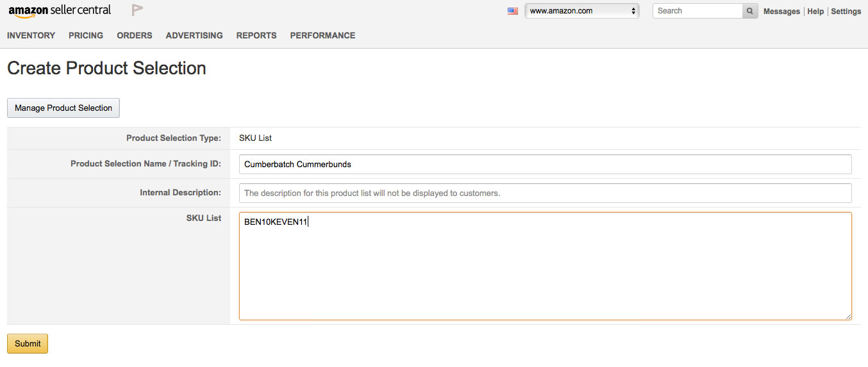The width and height of the screenshot is (868, 367).
Task: Click the gray flag icon beside logo
Action: pyautogui.click(x=137, y=10)
